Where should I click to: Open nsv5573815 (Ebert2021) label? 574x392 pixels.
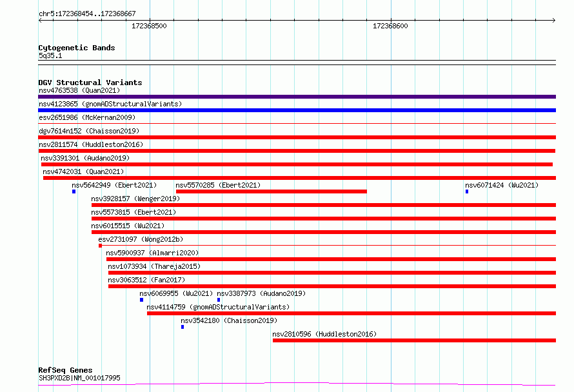point(134,212)
